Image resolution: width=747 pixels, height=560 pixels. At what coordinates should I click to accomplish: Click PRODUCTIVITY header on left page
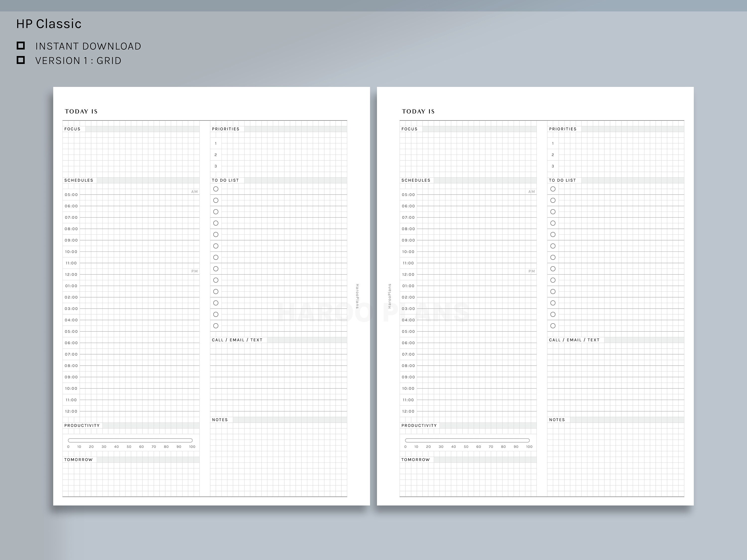point(82,426)
